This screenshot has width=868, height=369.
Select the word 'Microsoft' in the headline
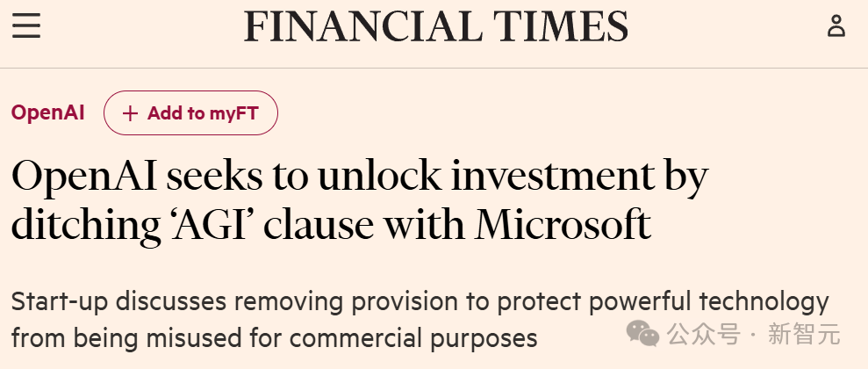tap(563, 224)
